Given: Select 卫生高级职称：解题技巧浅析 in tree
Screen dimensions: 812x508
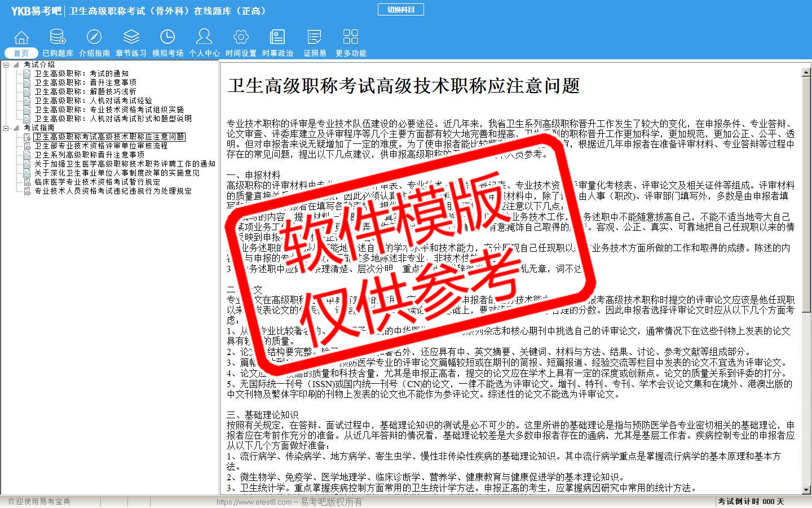Looking at the screenshot, I should click(x=85, y=91).
